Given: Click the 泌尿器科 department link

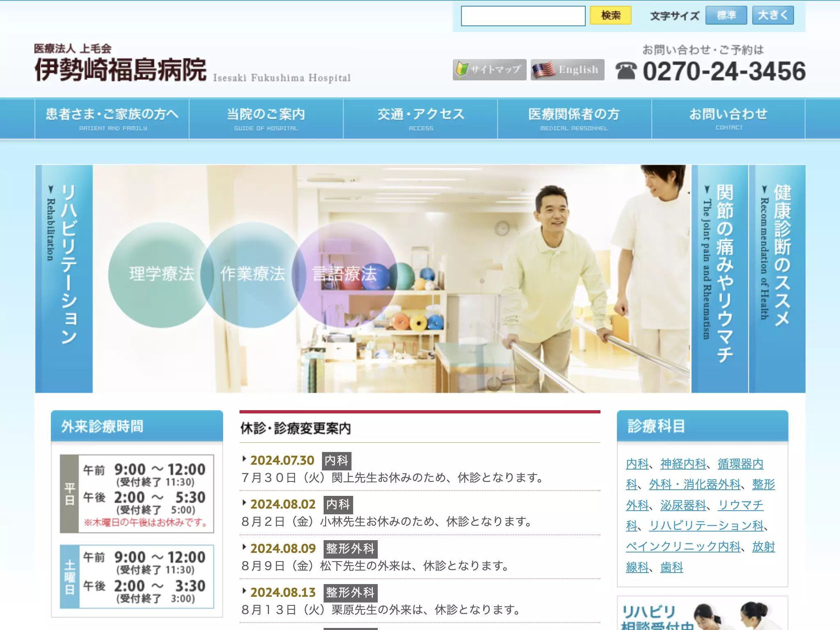Looking at the screenshot, I should click(683, 505).
